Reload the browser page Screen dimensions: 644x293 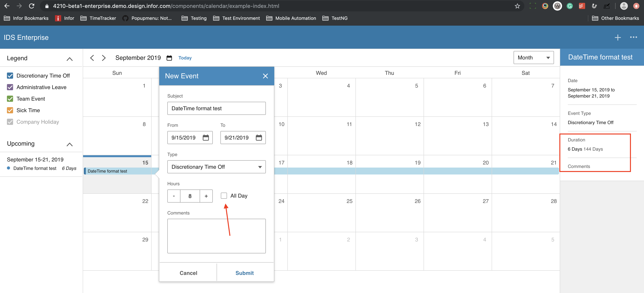pos(32,6)
